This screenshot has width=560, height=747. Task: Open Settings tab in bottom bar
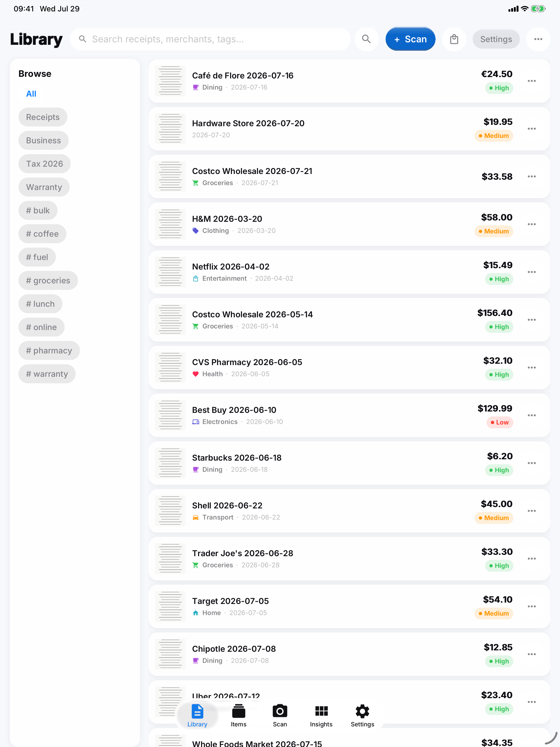click(x=362, y=716)
